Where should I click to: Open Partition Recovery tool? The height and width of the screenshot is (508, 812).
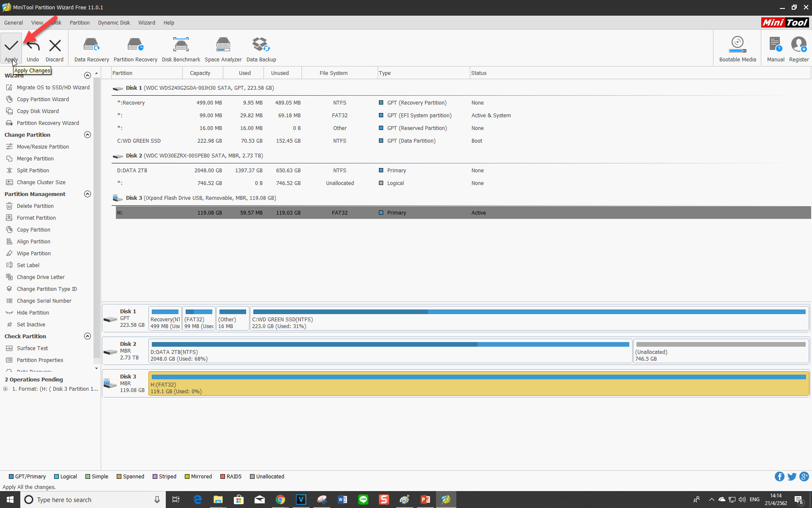pyautogui.click(x=135, y=49)
